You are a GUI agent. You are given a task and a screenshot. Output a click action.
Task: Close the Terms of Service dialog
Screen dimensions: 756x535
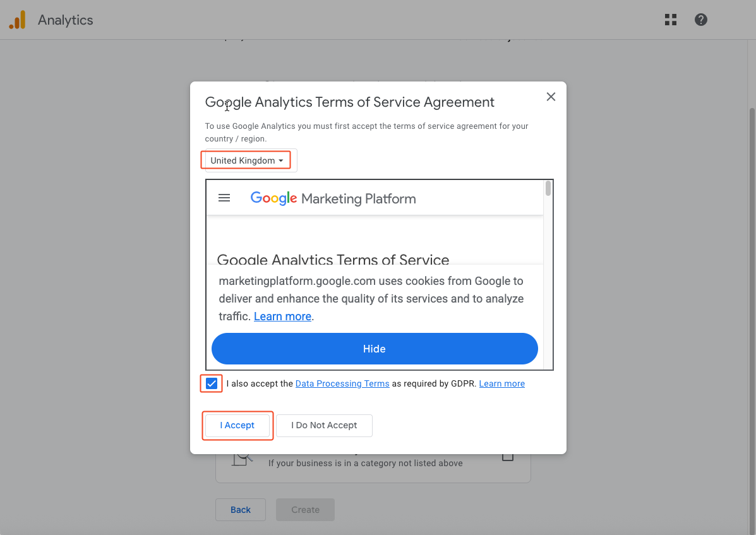coord(551,97)
